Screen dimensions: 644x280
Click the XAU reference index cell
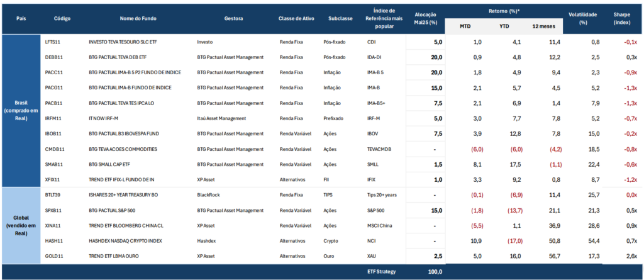click(372, 256)
